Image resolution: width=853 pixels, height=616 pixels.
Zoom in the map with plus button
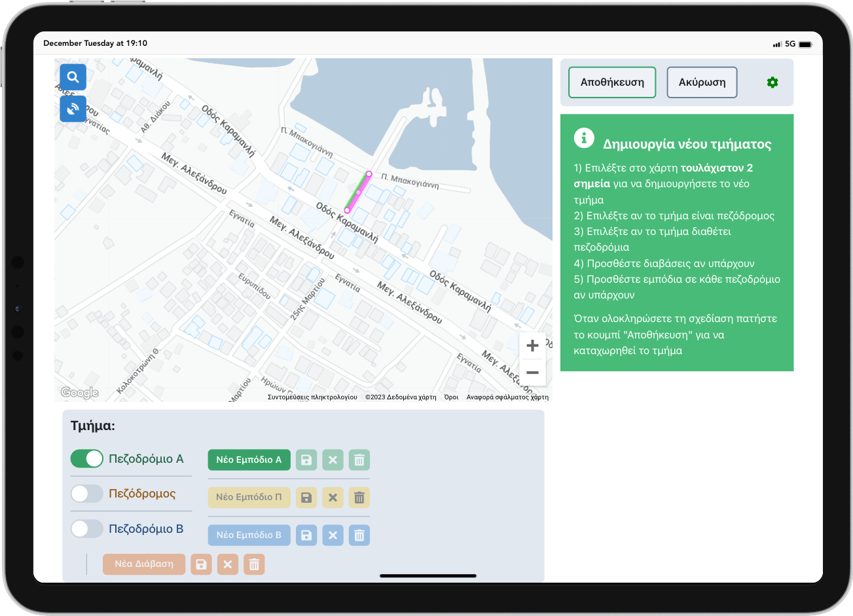tap(532, 346)
